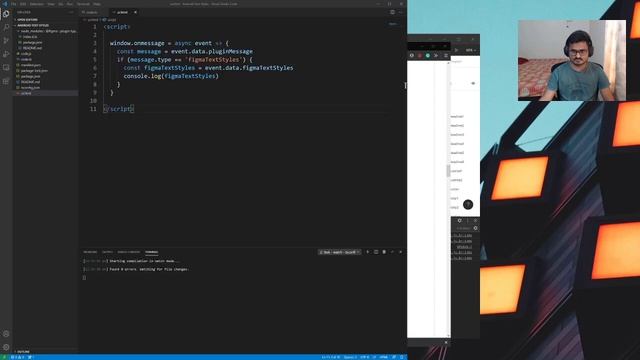Create a new terminal with plus icon

[368, 252]
